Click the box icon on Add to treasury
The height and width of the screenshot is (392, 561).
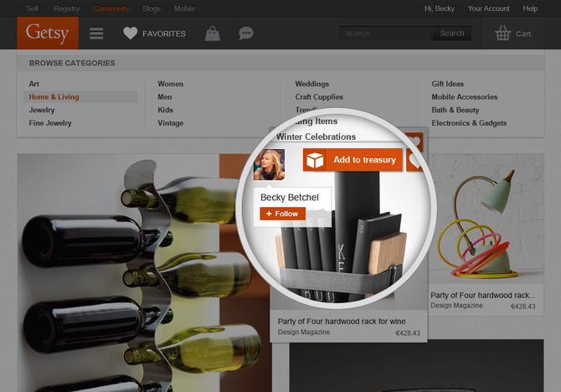315,160
